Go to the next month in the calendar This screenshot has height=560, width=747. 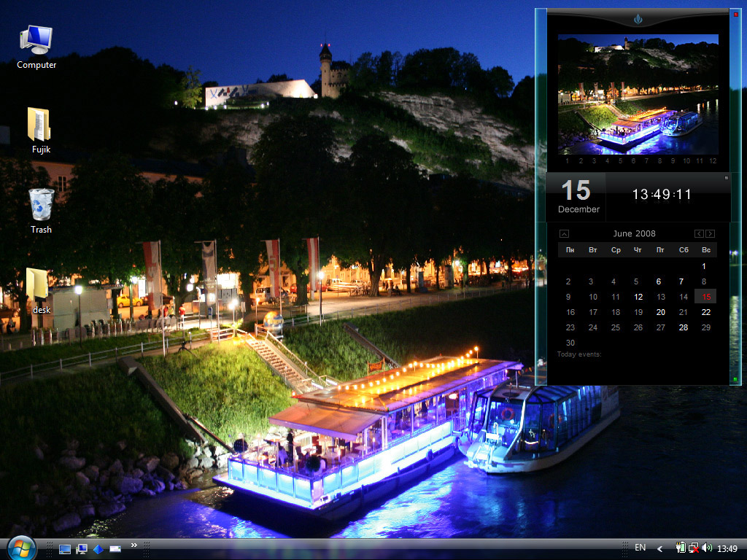click(709, 233)
